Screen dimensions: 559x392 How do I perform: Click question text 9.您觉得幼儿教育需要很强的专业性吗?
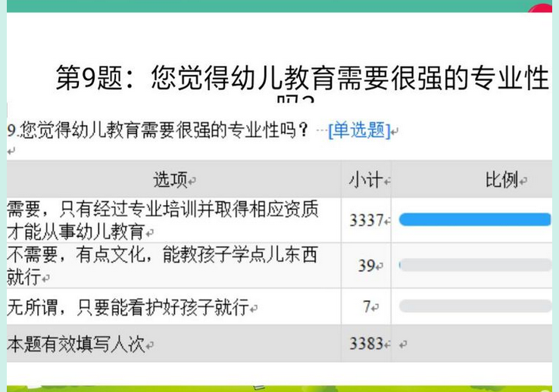[x=158, y=130]
